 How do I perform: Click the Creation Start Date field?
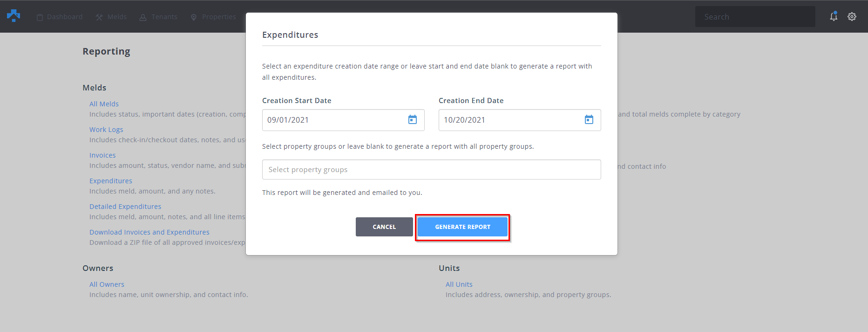(x=333, y=120)
